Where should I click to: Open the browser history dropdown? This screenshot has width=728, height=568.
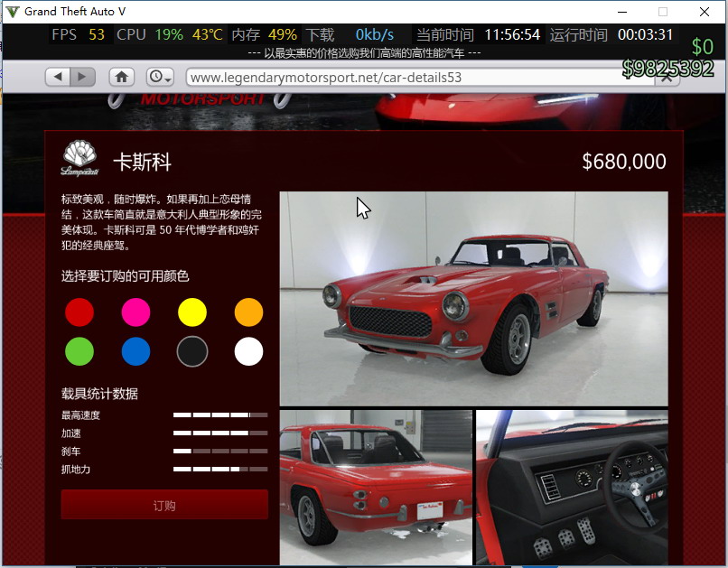click(160, 77)
